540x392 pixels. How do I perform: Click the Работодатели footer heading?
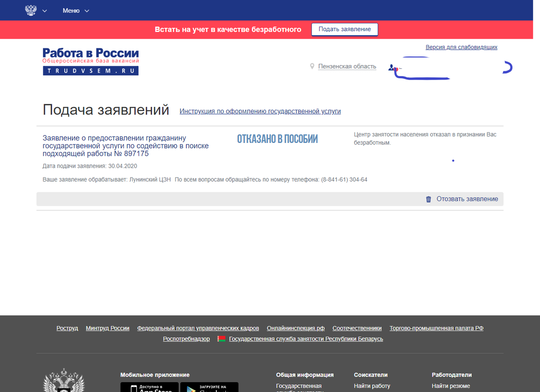coord(452,375)
